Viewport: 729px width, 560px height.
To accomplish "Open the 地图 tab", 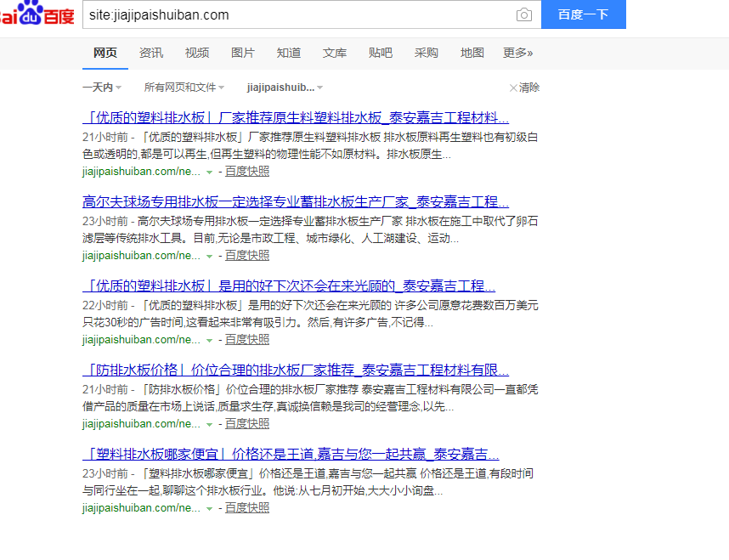I will (472, 53).
